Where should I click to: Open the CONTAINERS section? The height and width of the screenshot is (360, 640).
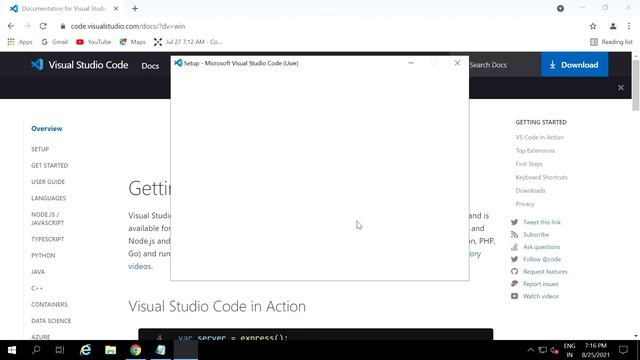pos(49,304)
